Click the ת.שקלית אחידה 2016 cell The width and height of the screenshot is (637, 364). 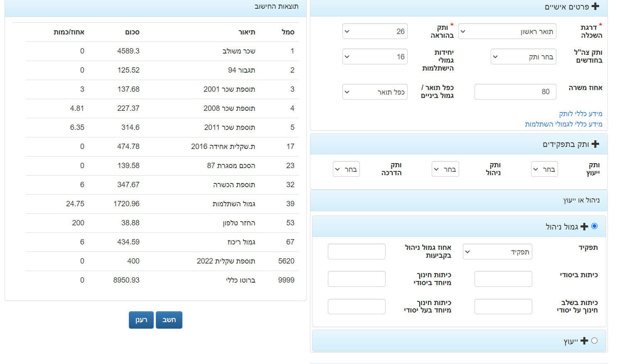[x=223, y=147]
